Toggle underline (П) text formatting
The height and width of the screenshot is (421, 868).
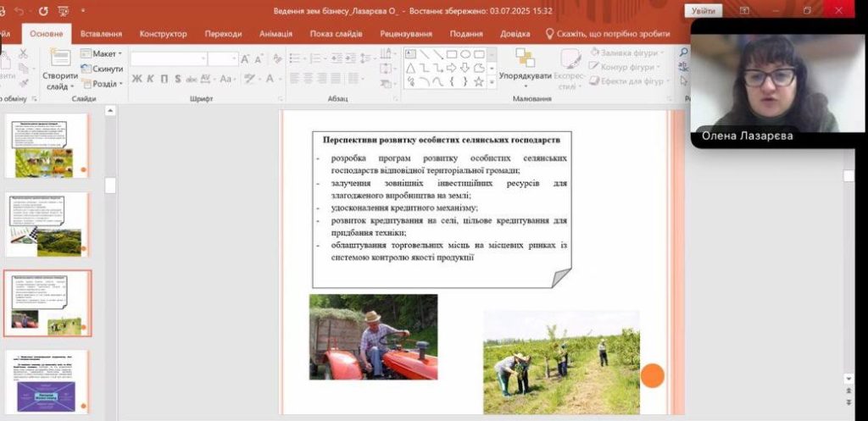[164, 79]
